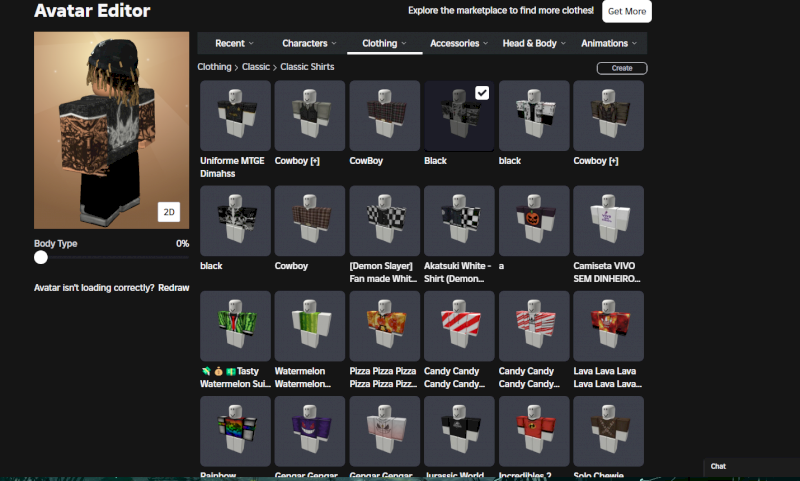Click the Body Type slider handle
This screenshot has width=800, height=481.
[x=41, y=257]
